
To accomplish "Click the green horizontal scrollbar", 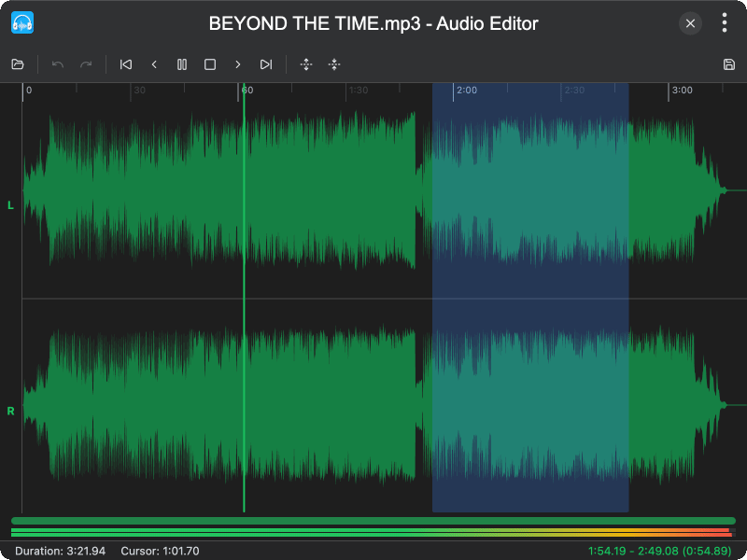I will 373,521.
